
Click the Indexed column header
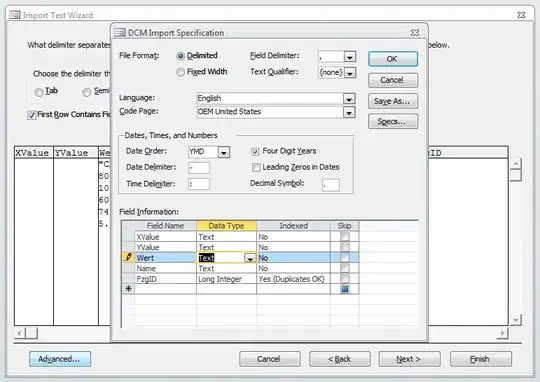tap(293, 226)
